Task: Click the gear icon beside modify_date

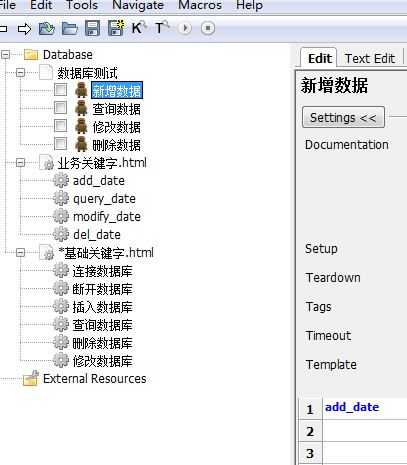Action: (61, 216)
